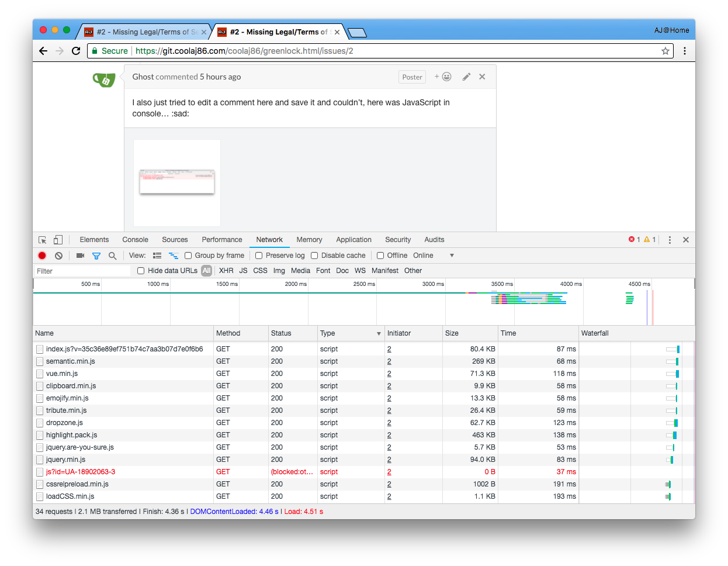Click the red error count badge

click(635, 240)
